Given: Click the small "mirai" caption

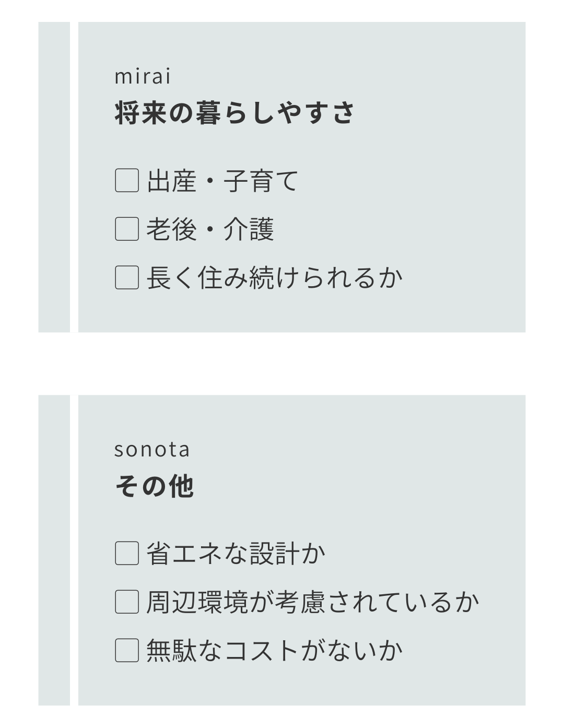Looking at the screenshot, I should 143,76.
